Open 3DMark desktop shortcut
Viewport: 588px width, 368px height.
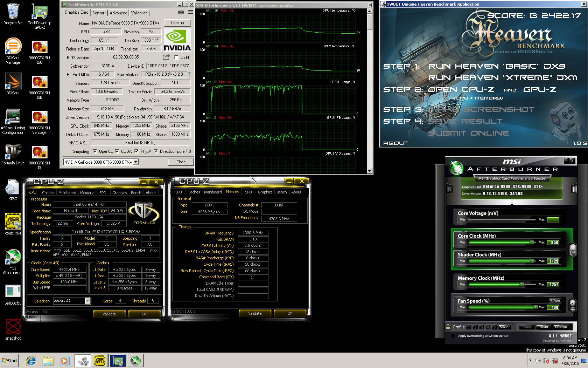click(x=13, y=84)
